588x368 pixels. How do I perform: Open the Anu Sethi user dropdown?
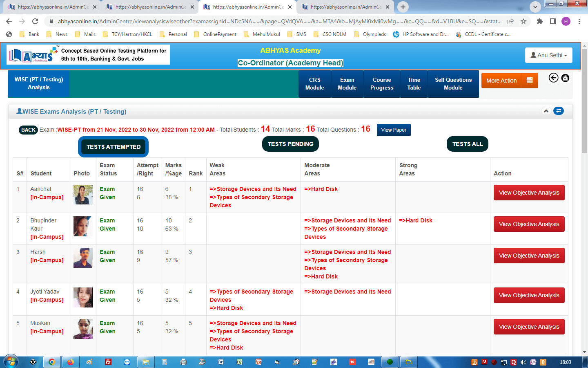coord(548,55)
